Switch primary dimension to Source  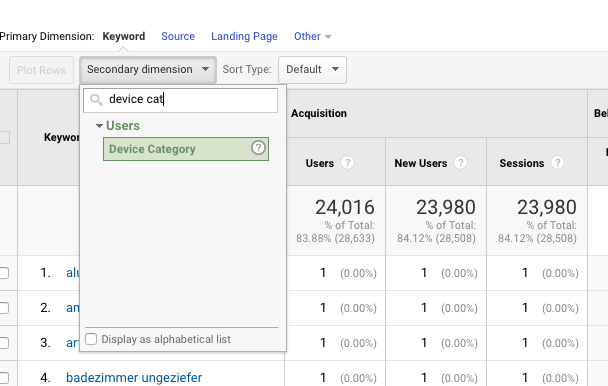[x=178, y=36]
